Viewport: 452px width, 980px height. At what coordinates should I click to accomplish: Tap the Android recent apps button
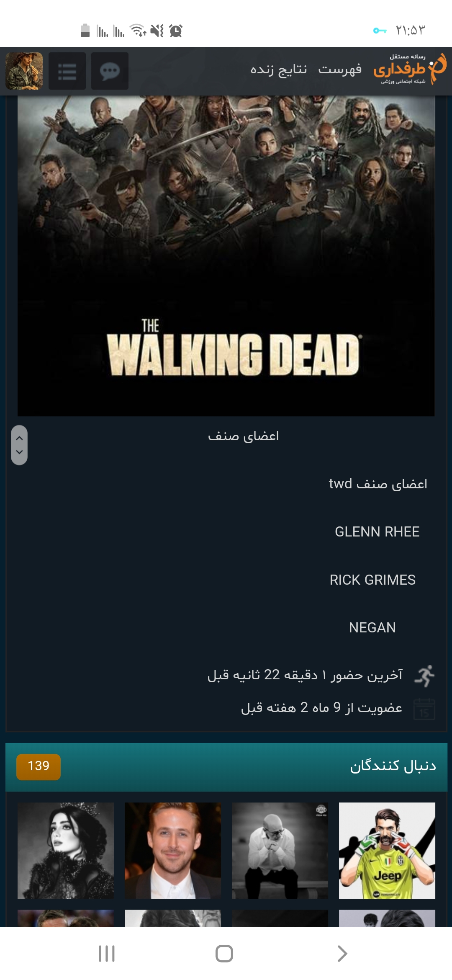coord(107,954)
